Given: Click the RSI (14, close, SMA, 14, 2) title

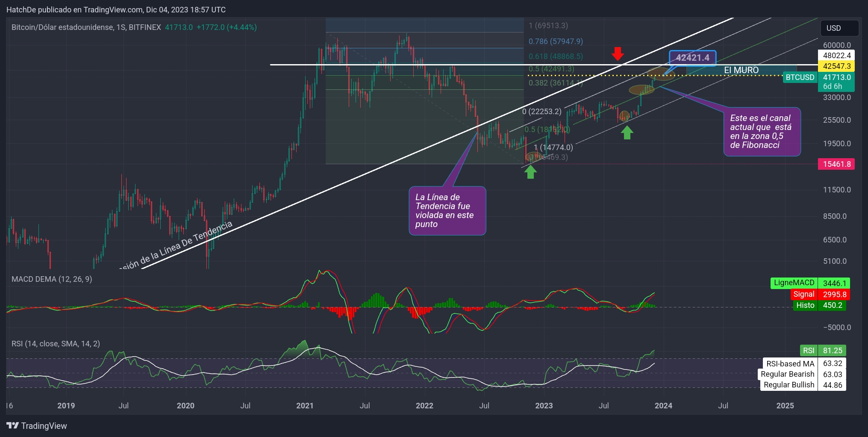Looking at the screenshot, I should (x=56, y=344).
